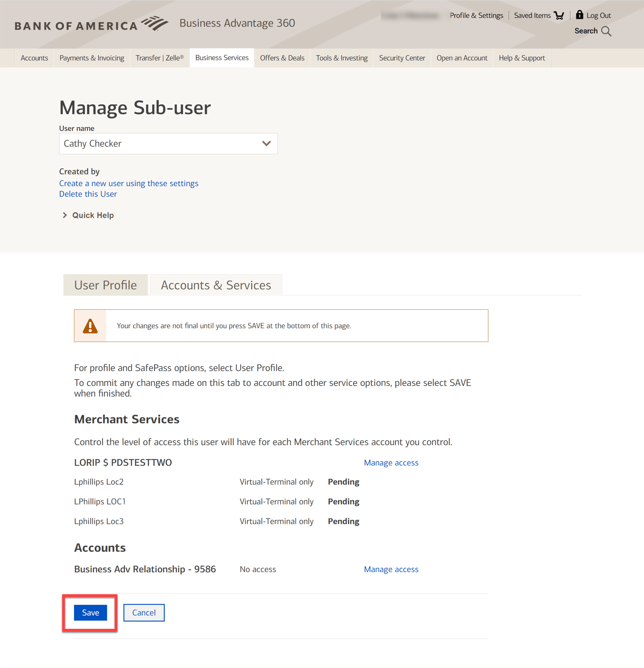Click the Log Out padlock icon
644x668 pixels.
click(579, 14)
